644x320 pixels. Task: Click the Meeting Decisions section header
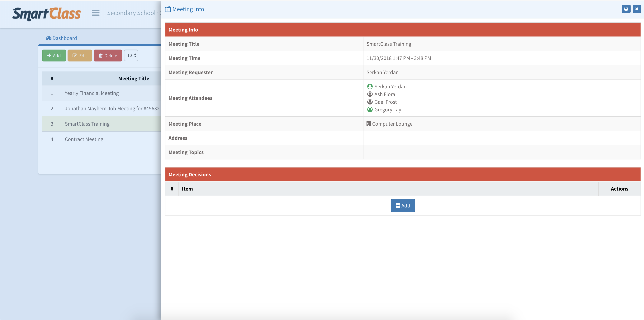click(x=403, y=175)
